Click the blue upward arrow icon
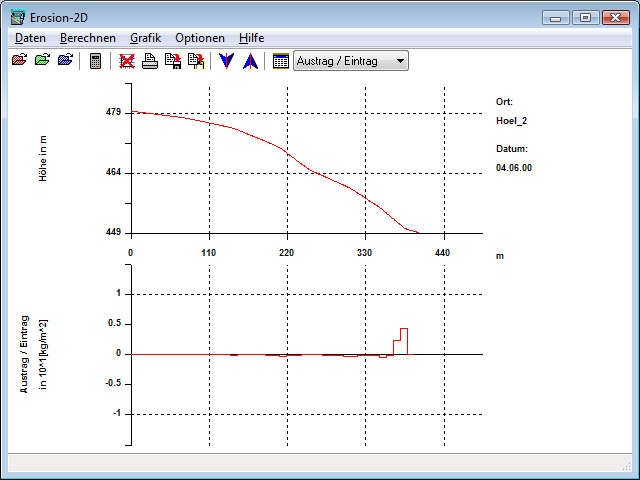The height and width of the screenshot is (480, 640). [x=250, y=61]
